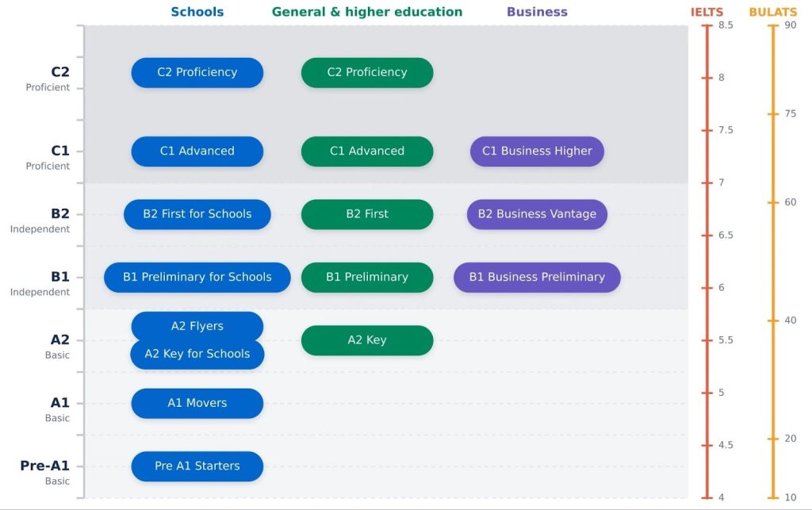This screenshot has width=812, height=510.
Task: Choose the B1 Preliminary for Schools pill
Action: click(197, 277)
